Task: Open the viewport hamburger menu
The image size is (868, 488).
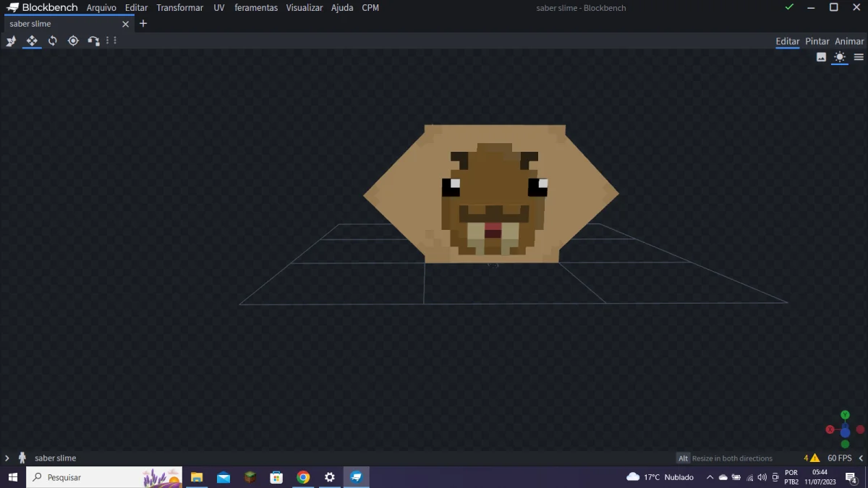Action: [x=859, y=57]
